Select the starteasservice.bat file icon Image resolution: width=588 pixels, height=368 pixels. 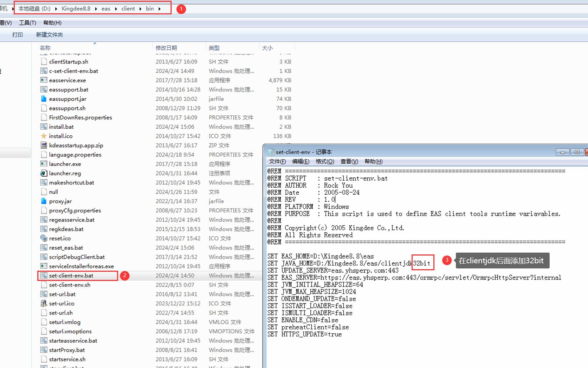[x=44, y=341]
